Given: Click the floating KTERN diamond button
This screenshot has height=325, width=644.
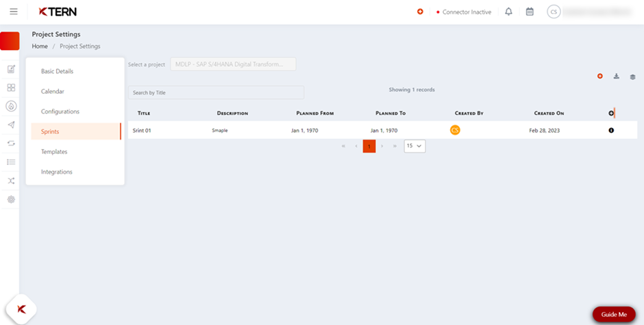Looking at the screenshot, I should click(21, 309).
